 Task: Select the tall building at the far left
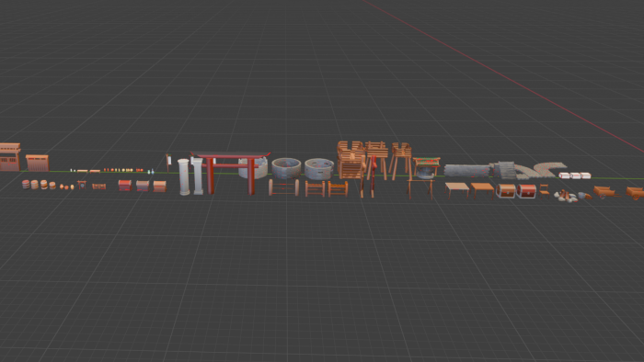pyautogui.click(x=10, y=156)
